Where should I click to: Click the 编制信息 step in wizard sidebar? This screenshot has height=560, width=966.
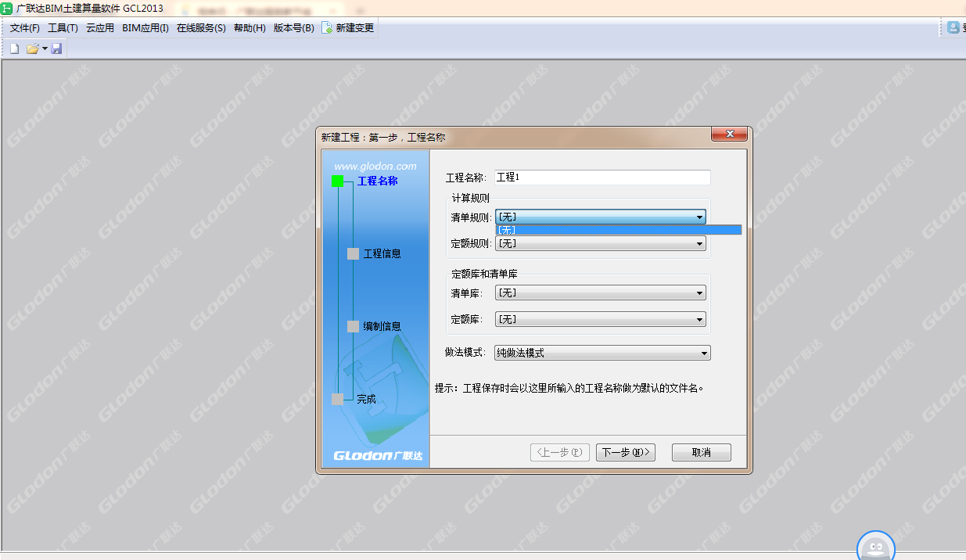tap(382, 326)
